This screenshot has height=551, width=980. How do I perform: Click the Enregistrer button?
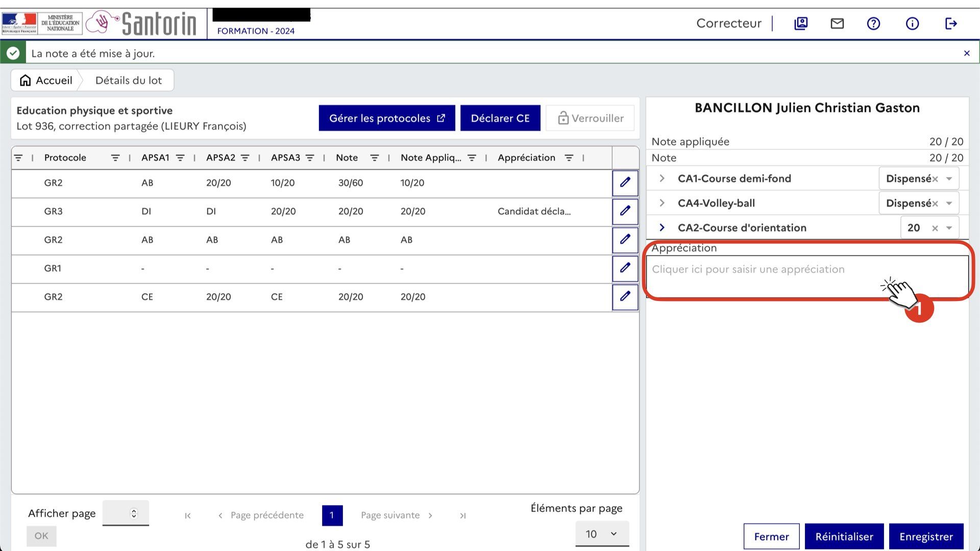click(926, 537)
